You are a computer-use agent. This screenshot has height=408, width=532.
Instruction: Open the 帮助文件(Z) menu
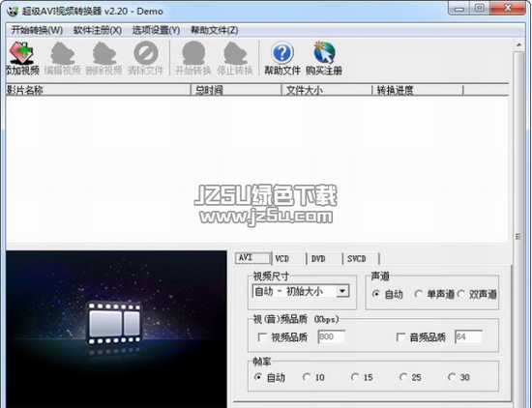tap(215, 30)
